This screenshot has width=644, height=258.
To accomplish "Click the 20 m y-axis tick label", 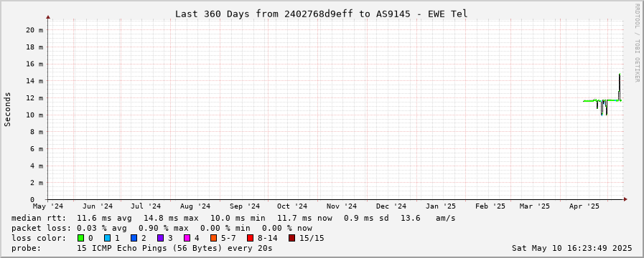I will coord(35,29).
